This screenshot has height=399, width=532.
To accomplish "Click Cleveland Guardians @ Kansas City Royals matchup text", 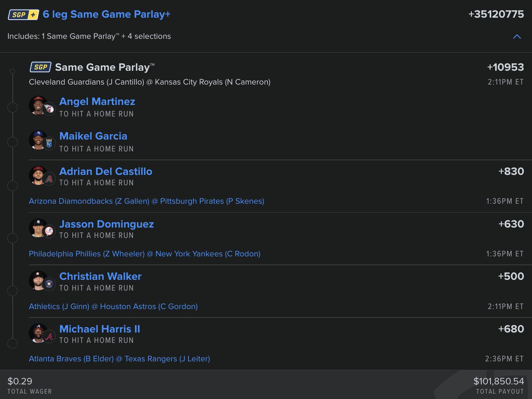I will tap(149, 82).
